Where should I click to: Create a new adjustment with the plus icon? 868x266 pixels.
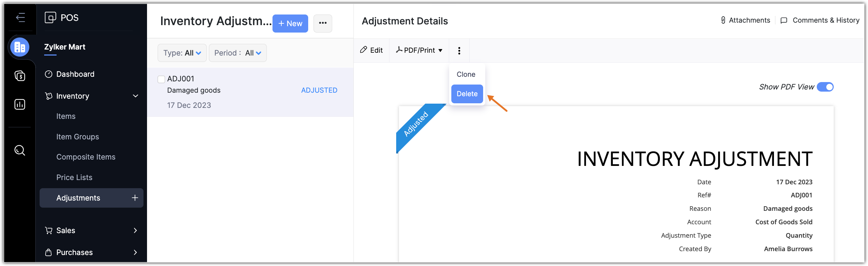[x=135, y=198]
